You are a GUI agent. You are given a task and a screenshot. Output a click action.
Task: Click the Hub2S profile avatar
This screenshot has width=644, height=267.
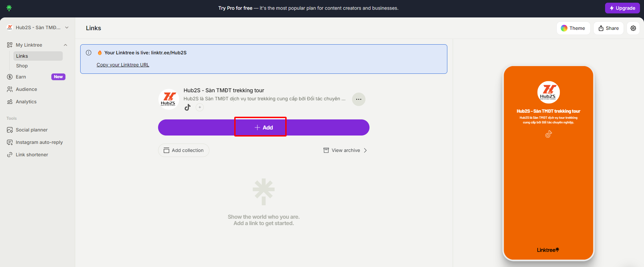pyautogui.click(x=169, y=99)
